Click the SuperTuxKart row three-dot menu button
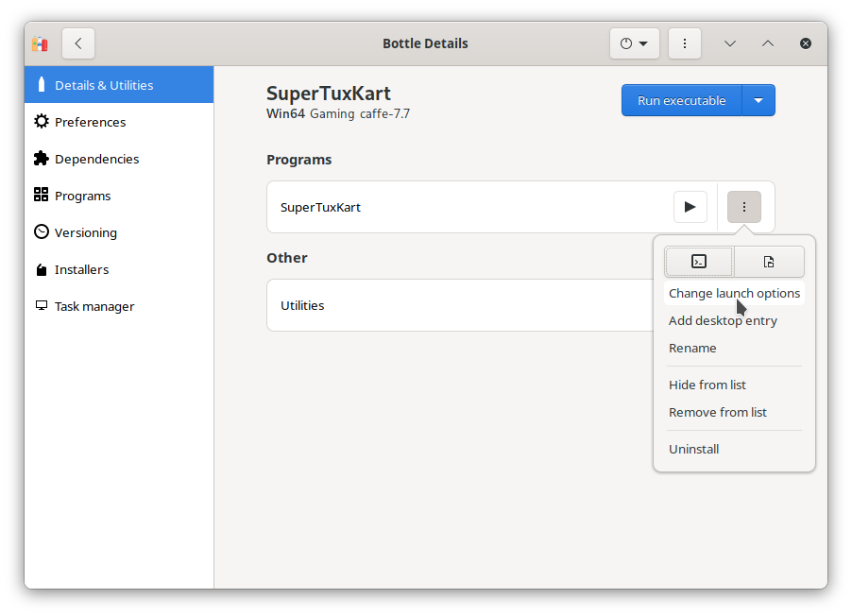This screenshot has width=852, height=616. tap(744, 207)
